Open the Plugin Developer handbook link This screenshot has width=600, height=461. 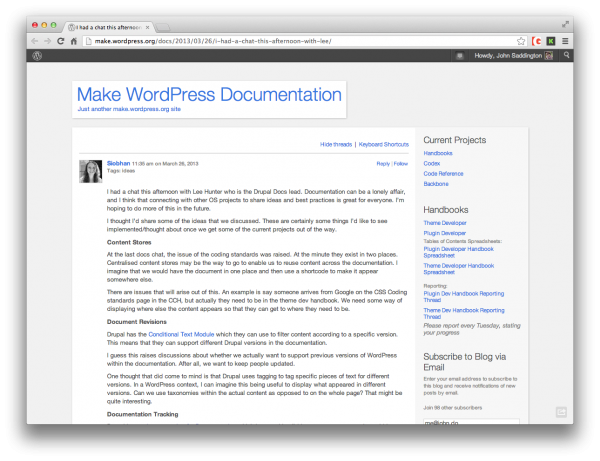(445, 233)
